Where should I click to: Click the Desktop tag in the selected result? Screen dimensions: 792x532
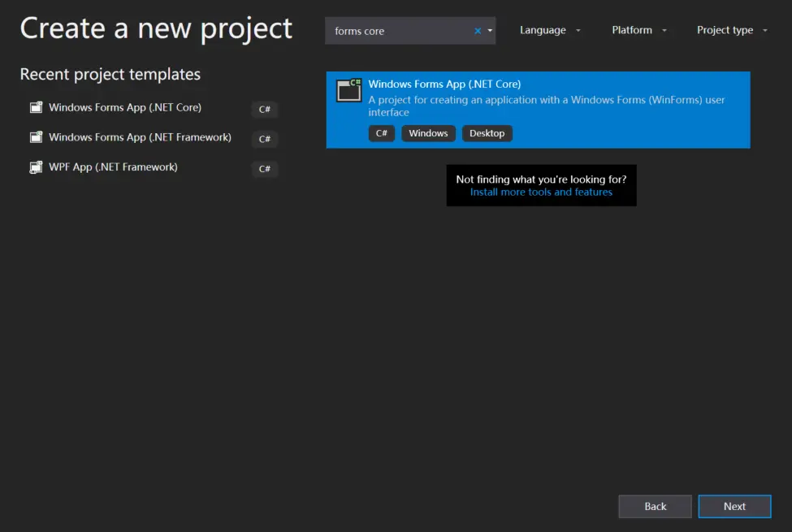tap(487, 133)
